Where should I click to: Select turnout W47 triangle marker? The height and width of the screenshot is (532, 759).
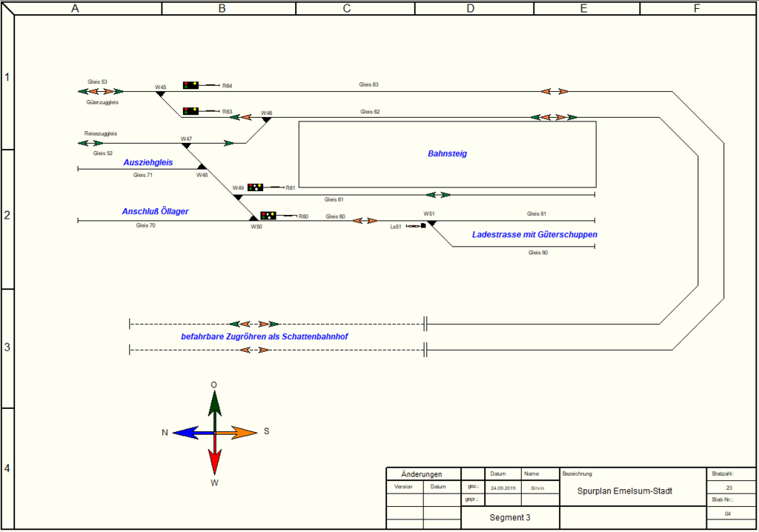point(186,145)
